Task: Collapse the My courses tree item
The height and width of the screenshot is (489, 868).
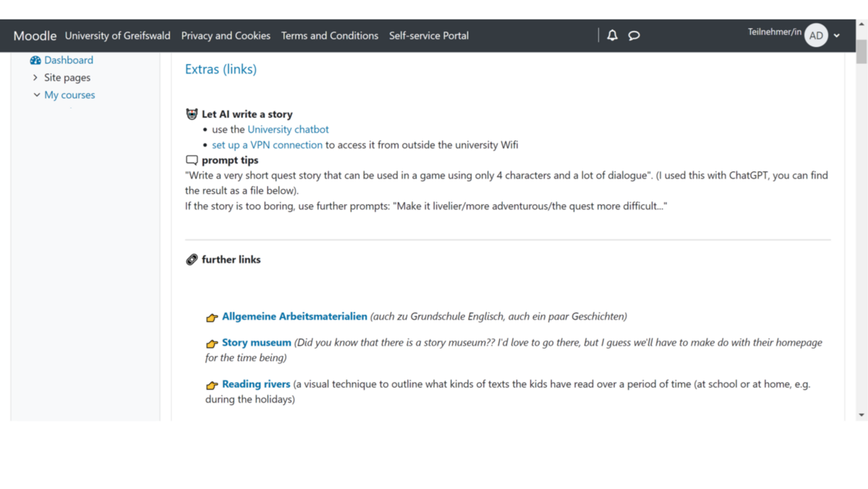Action: (37, 95)
